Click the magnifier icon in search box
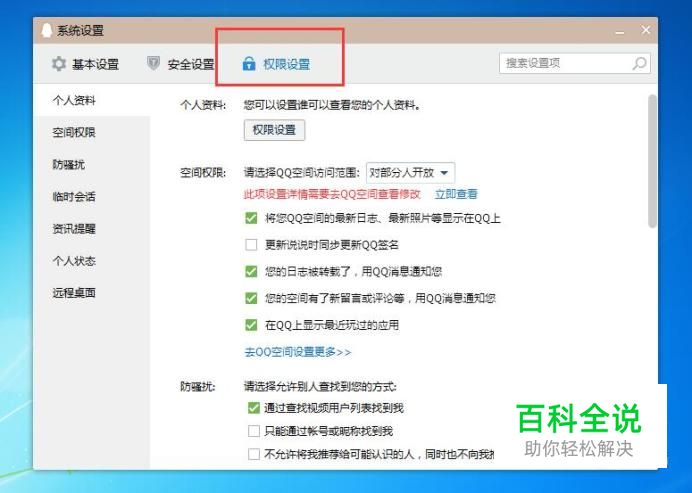Screen dimensions: 692x493 point(639,64)
